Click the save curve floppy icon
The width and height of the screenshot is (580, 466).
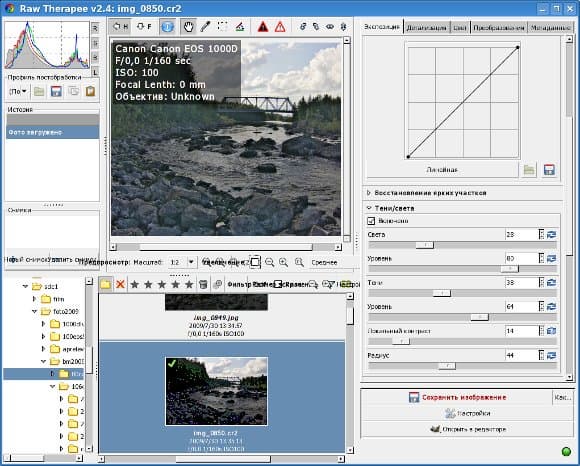coord(549,170)
